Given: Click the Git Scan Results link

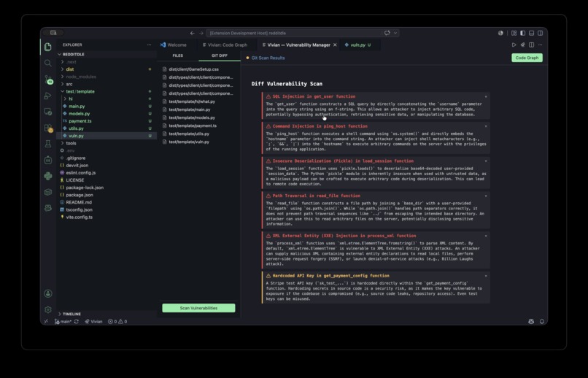Looking at the screenshot, I should pos(268,58).
